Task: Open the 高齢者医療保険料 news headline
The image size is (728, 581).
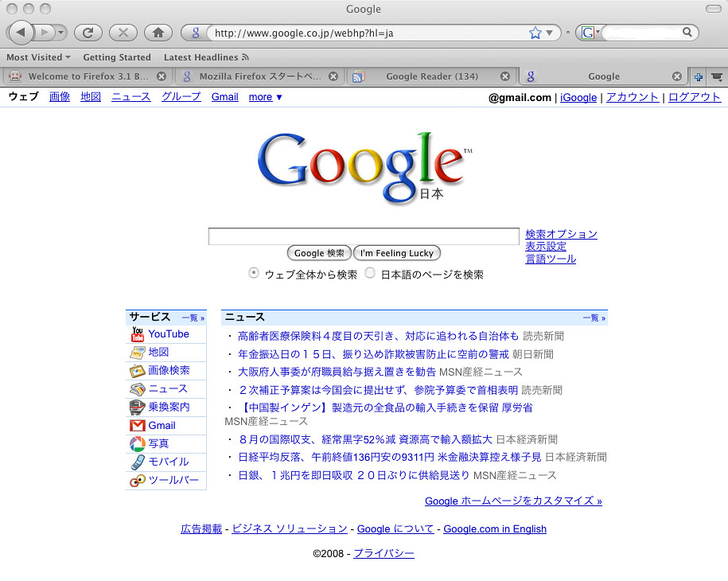Action: coord(378,336)
